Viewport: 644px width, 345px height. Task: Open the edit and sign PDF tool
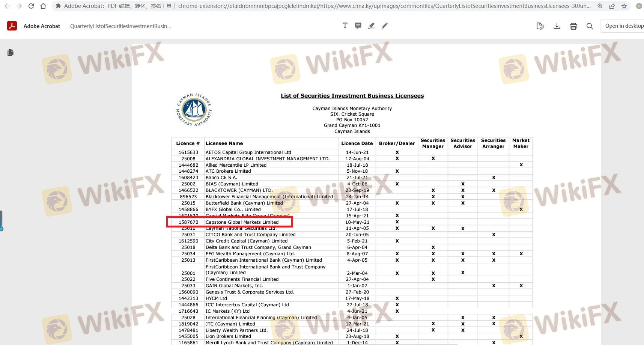point(540,26)
